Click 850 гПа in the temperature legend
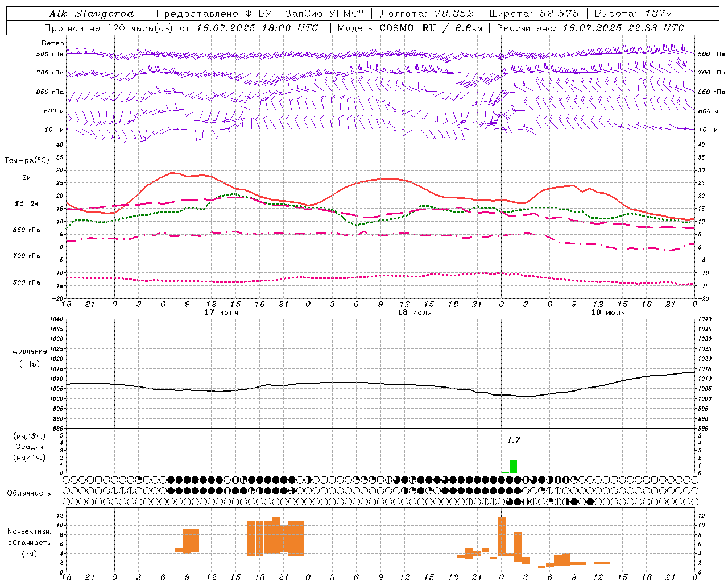The height and width of the screenshot is (582, 728). click(x=27, y=230)
